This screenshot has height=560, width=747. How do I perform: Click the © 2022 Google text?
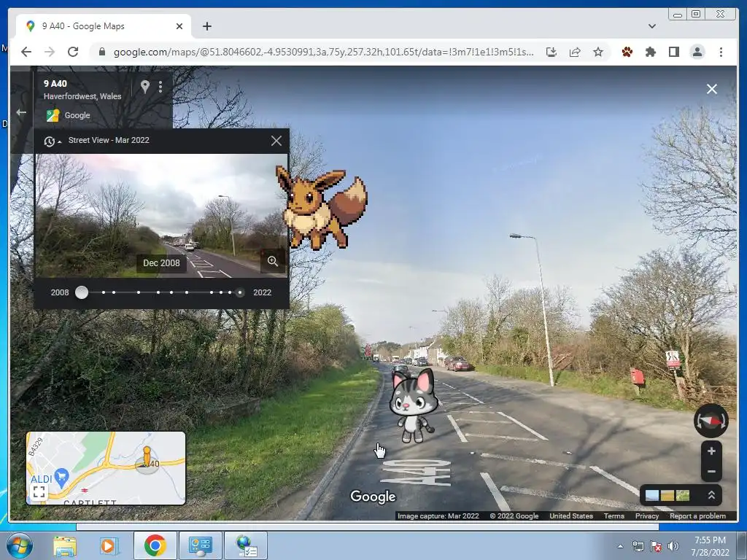click(514, 516)
